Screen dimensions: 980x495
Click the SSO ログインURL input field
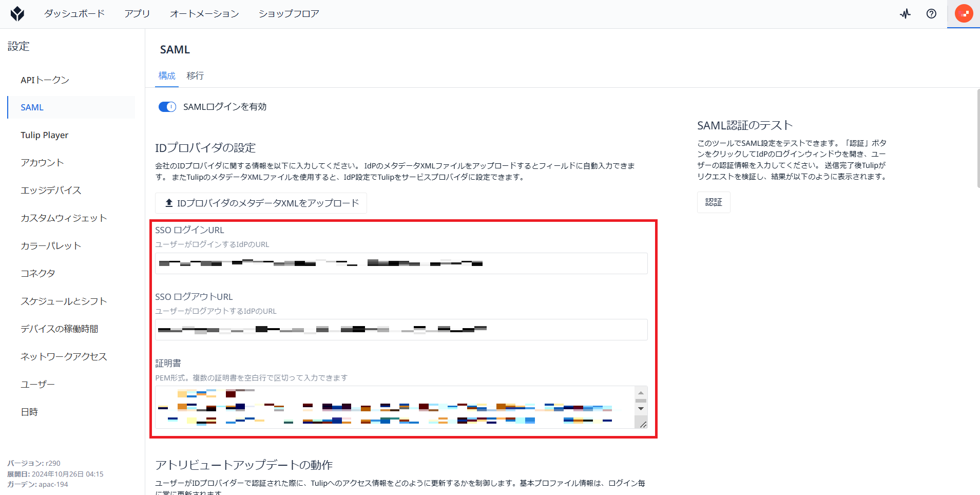(x=401, y=263)
